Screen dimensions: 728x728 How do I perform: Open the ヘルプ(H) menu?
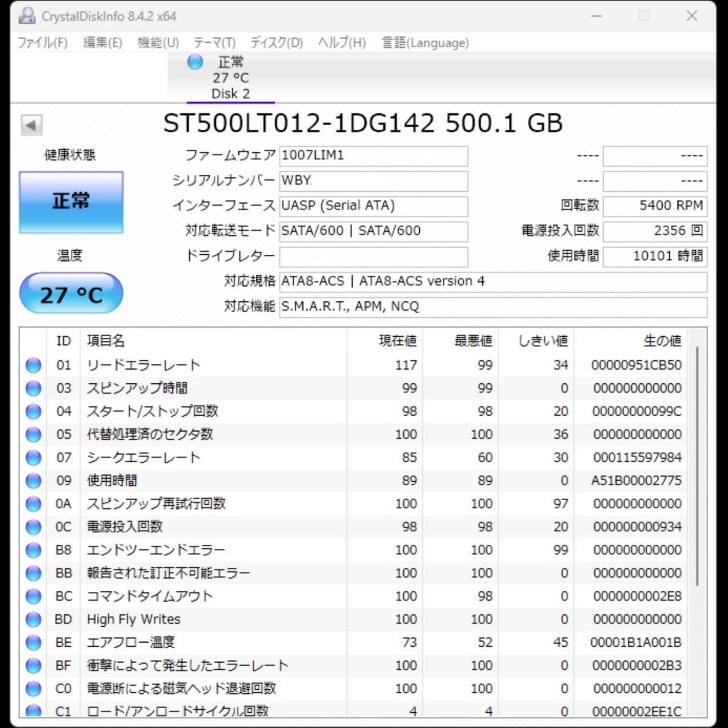(341, 43)
